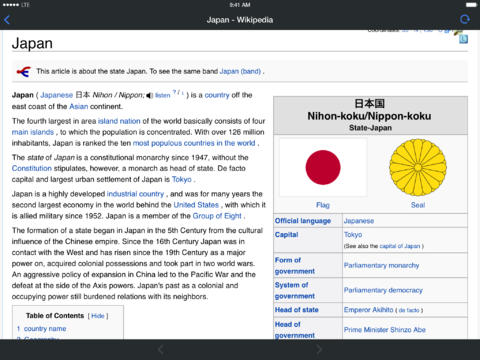Open the Parliamentary monarchy link
Image resolution: width=480 pixels, height=360 pixels.
pyautogui.click(x=381, y=265)
